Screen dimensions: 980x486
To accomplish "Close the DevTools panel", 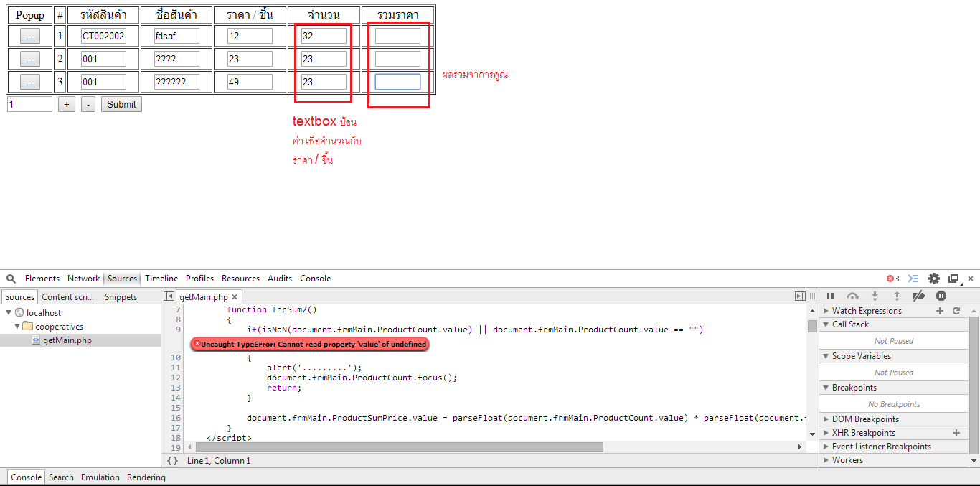I will click(x=971, y=279).
